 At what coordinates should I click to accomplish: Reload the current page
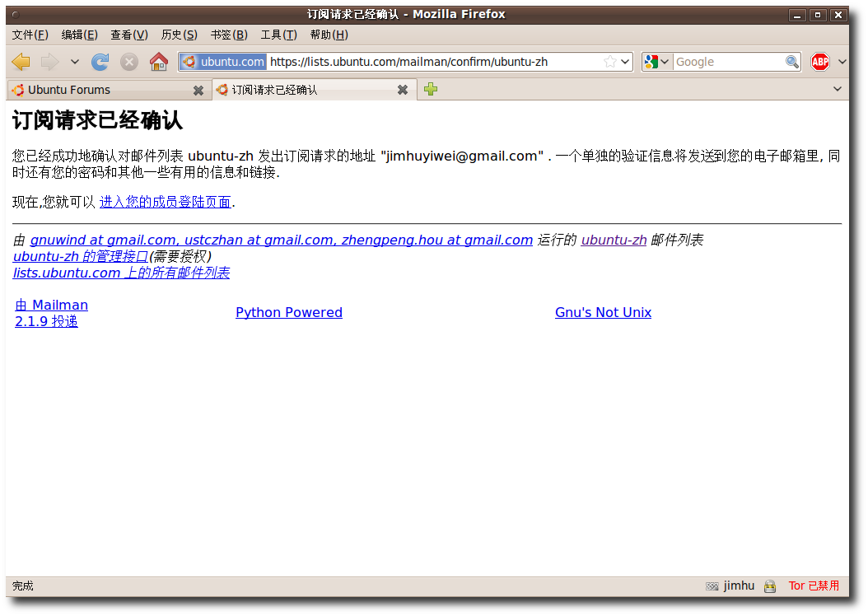[100, 62]
